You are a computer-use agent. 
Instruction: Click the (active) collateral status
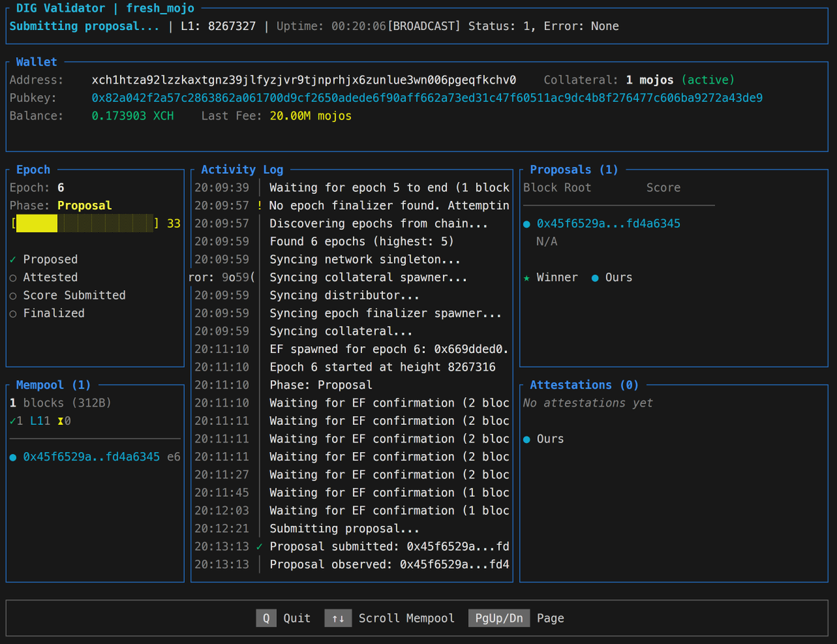click(x=708, y=80)
